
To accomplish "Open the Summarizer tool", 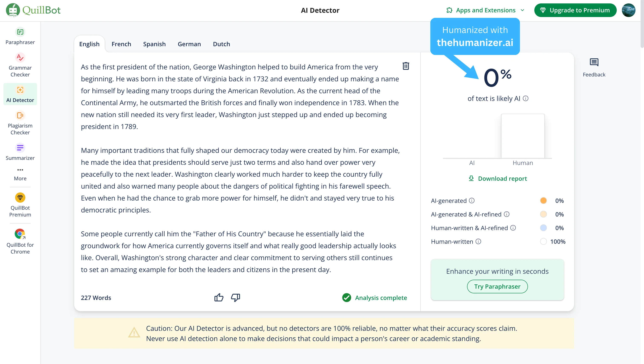I will tap(20, 152).
